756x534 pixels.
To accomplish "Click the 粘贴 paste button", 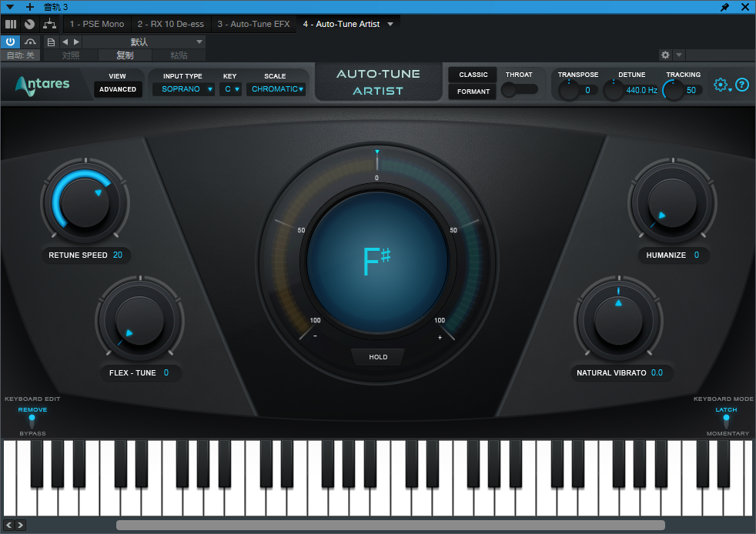I will [x=179, y=55].
